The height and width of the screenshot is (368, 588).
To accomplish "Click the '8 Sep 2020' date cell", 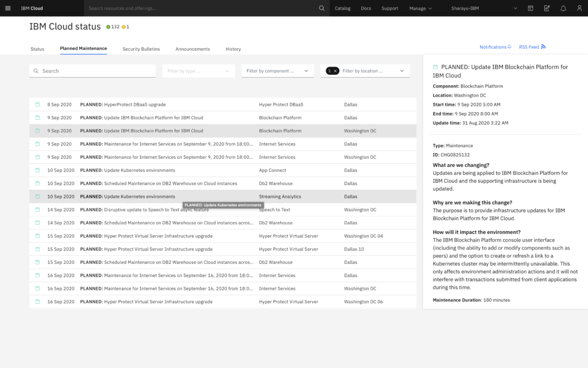I will [59, 105].
